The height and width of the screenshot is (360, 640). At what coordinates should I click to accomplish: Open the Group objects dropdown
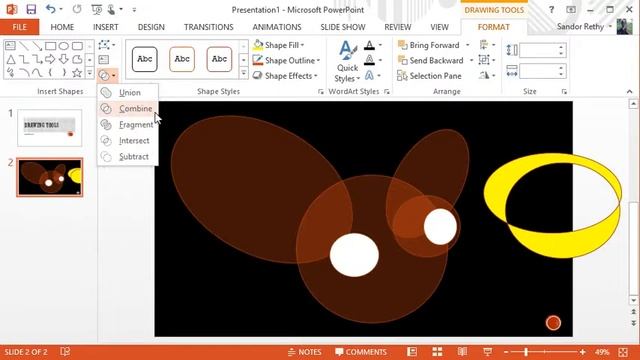coord(487,60)
